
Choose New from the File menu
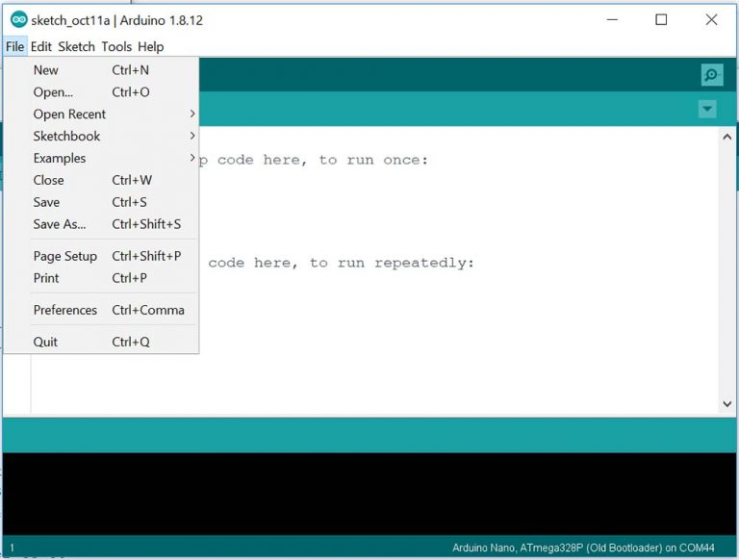pos(101,70)
